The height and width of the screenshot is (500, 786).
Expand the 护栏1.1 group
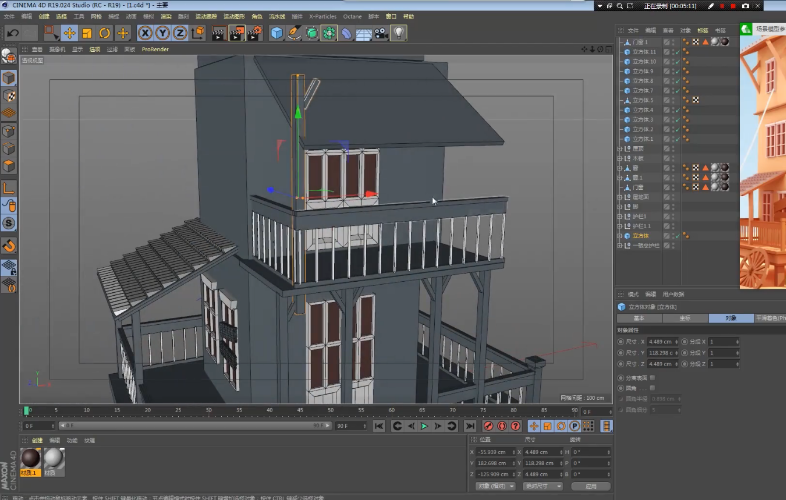[x=620, y=226]
